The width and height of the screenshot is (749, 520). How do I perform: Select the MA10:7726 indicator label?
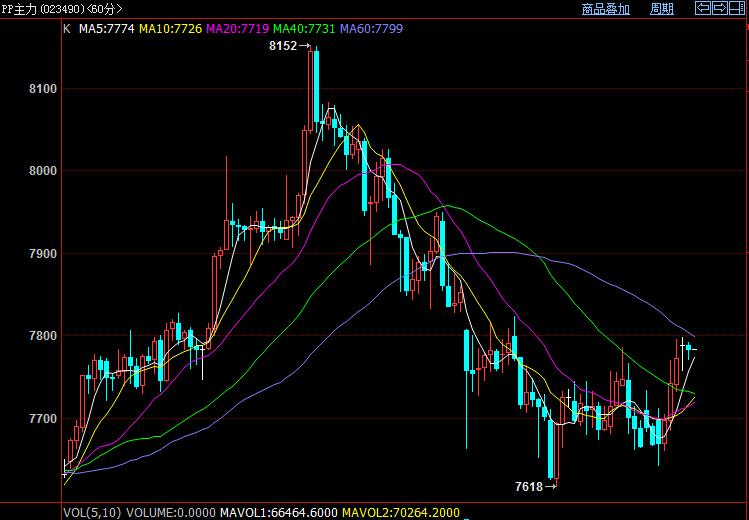pos(171,29)
